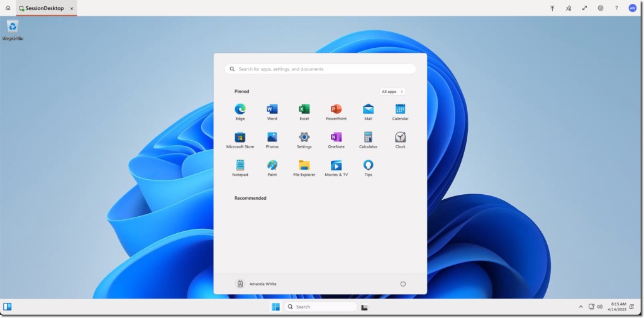Screen dimensions: 644x318
Task: Open the Calendar app
Action: (x=400, y=112)
